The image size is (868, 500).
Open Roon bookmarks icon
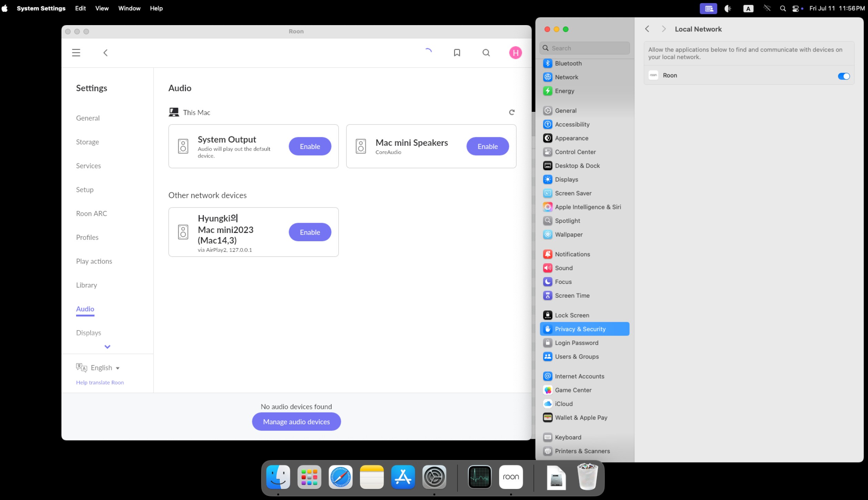[x=457, y=53]
